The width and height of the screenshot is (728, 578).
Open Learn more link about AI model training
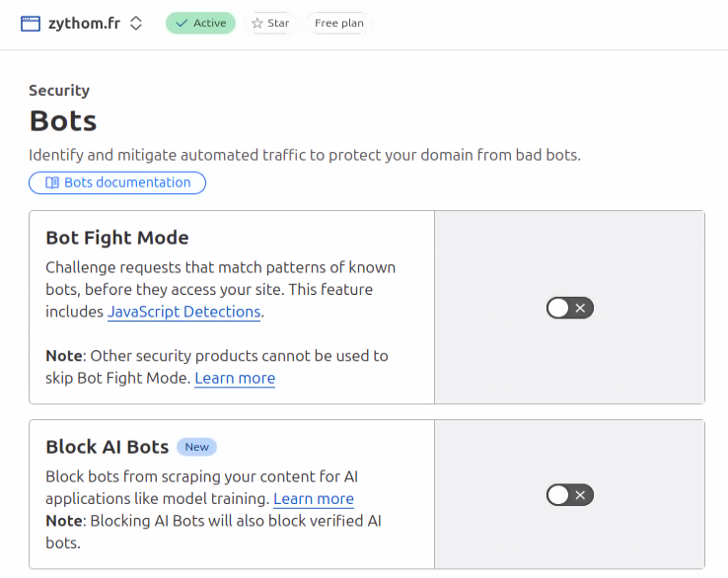tap(314, 499)
